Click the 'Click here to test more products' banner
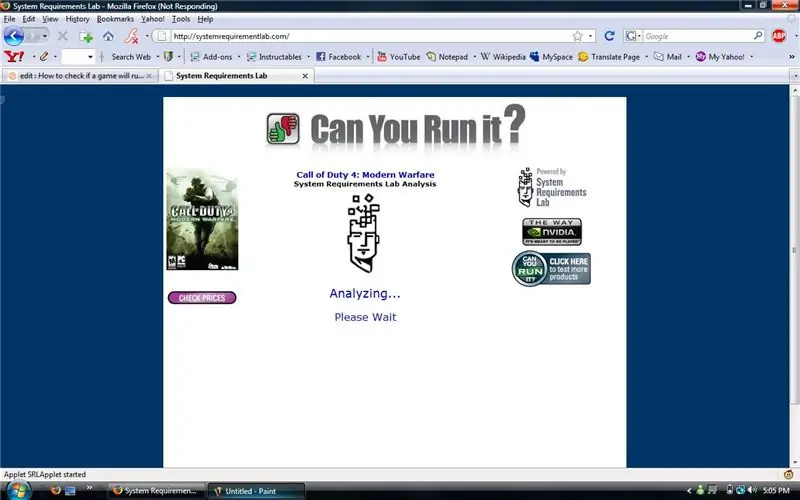Viewport: 800px width, 500px height. coord(552,268)
